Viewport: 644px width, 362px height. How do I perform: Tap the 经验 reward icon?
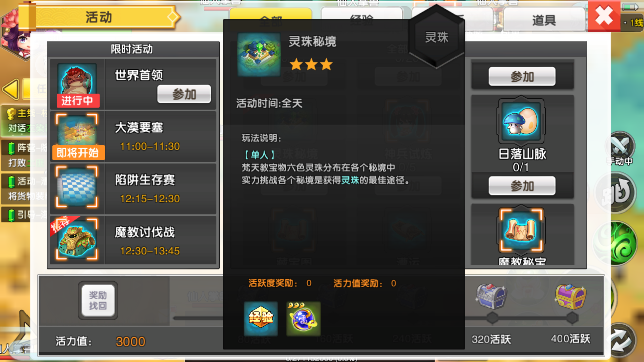[x=261, y=318]
